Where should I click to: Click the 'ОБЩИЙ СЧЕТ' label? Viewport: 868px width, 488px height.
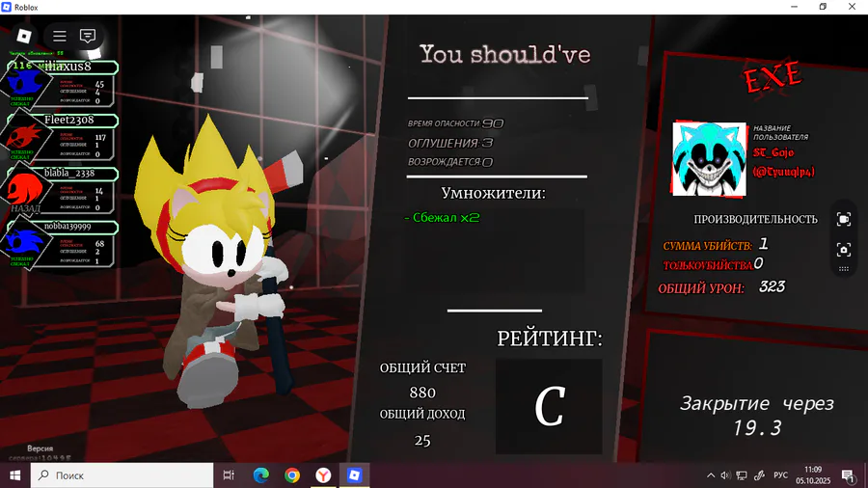click(422, 368)
